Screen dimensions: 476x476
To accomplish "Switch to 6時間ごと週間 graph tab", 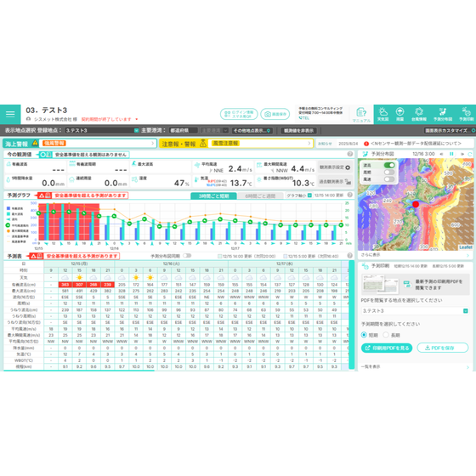I will pos(260,195).
